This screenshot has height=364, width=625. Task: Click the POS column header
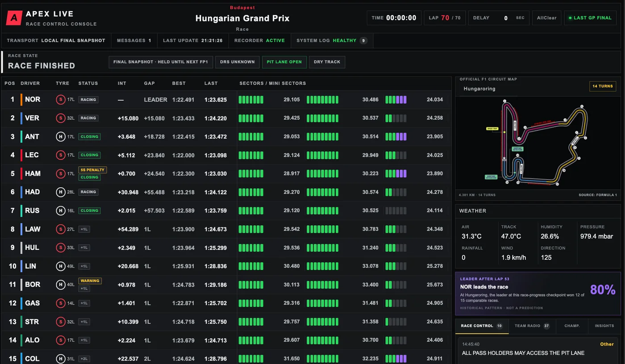click(x=9, y=83)
